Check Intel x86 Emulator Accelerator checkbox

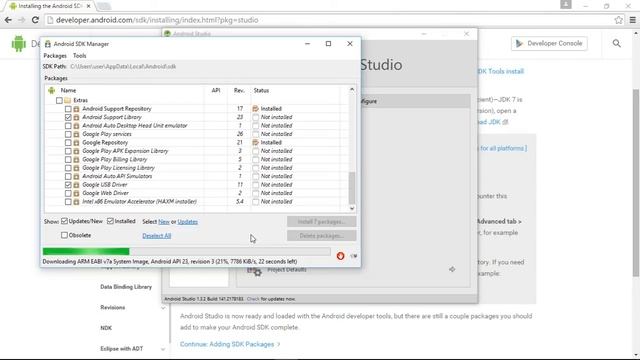coord(68,202)
